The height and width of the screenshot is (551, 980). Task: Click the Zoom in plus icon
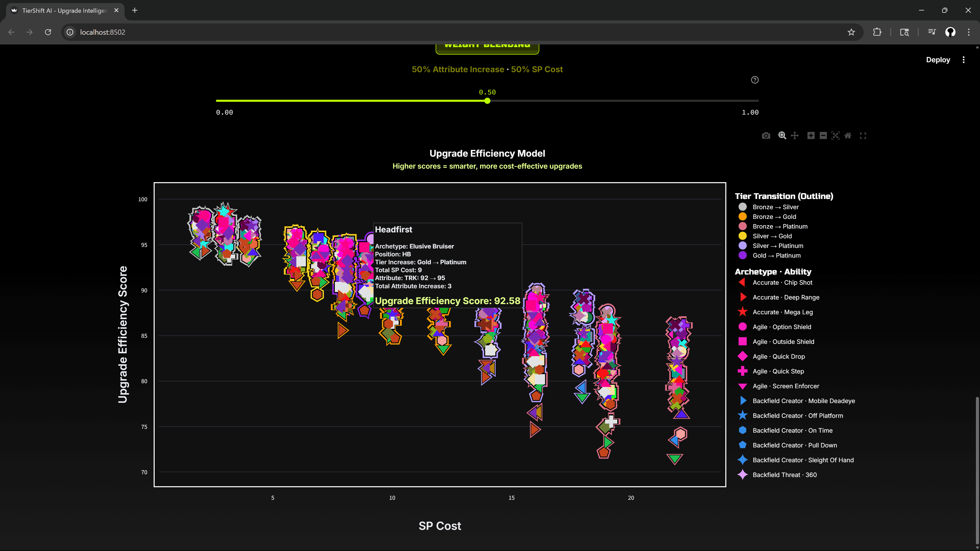[x=811, y=136]
